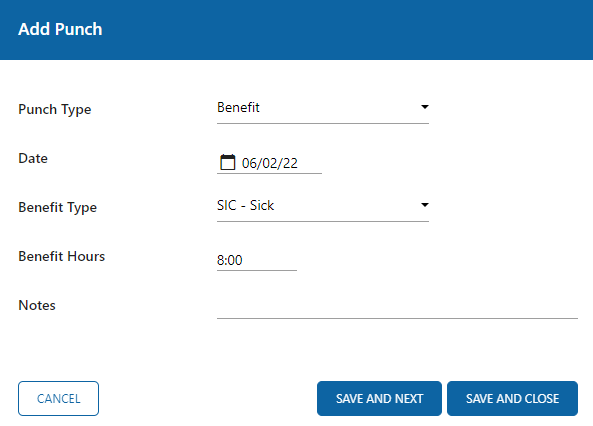Select the SIC - Sick benefit value
Image resolution: width=593 pixels, height=426 pixels.
245,205
